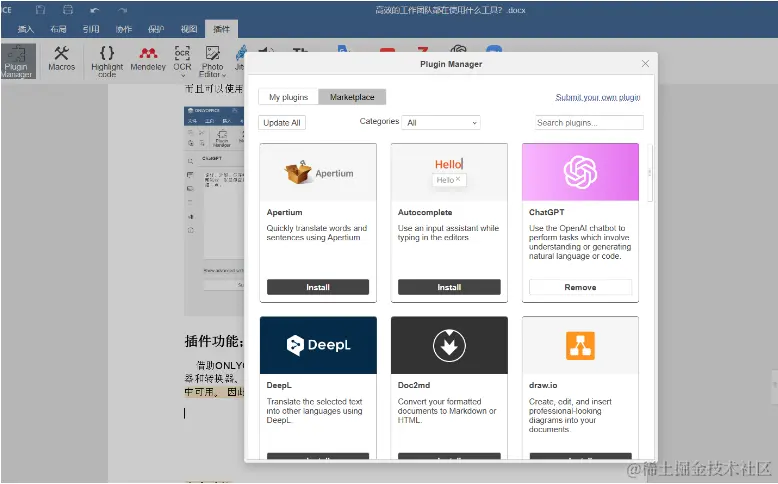Switch to the 插入 ribbon tab
The height and width of the screenshot is (484, 778).
tap(26, 29)
